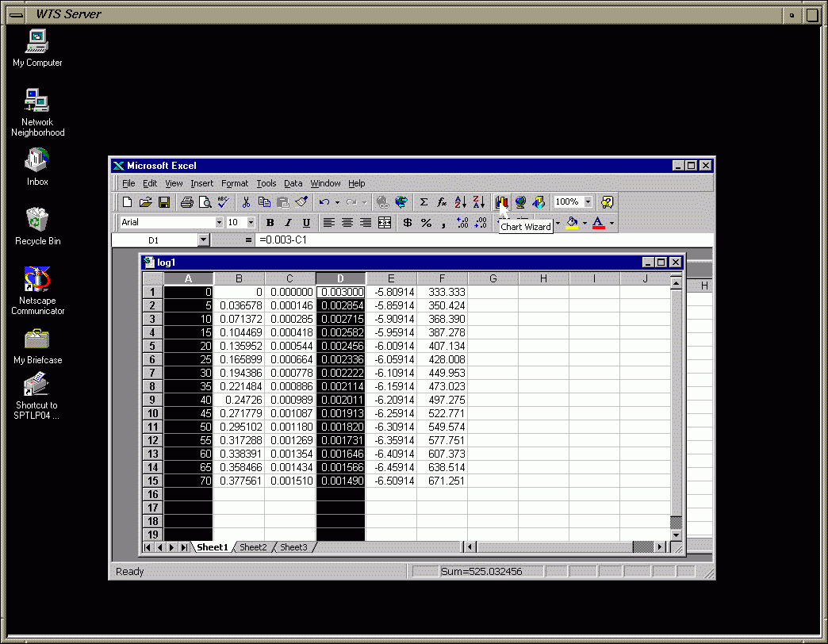Toggle Bold formatting

point(270,223)
